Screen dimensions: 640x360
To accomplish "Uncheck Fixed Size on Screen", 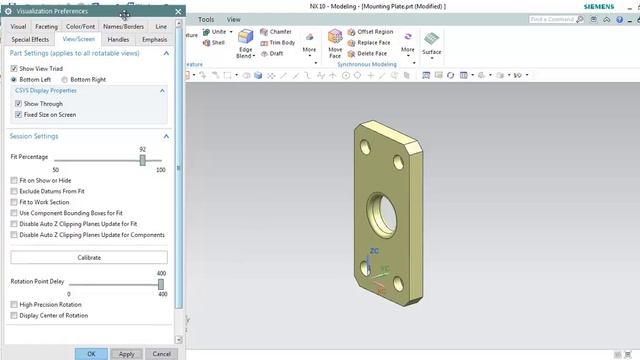I will pyautogui.click(x=18, y=115).
